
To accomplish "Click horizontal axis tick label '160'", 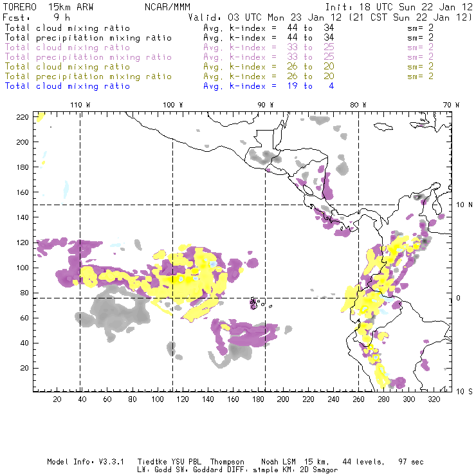I will tap(233, 399).
